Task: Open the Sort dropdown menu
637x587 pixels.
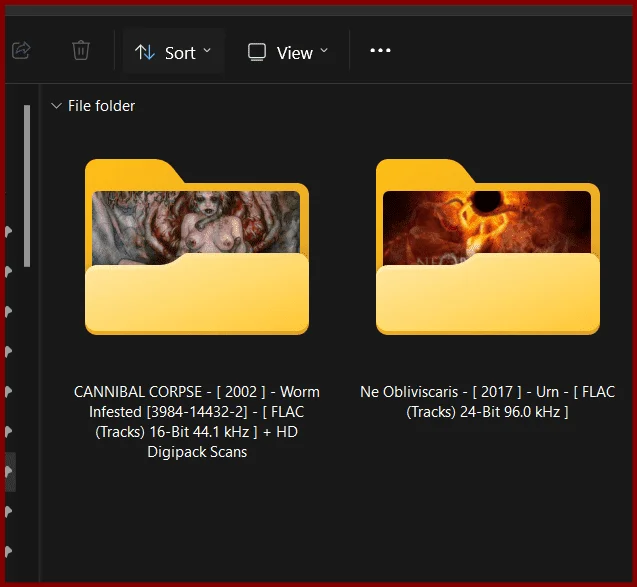Action: (173, 52)
